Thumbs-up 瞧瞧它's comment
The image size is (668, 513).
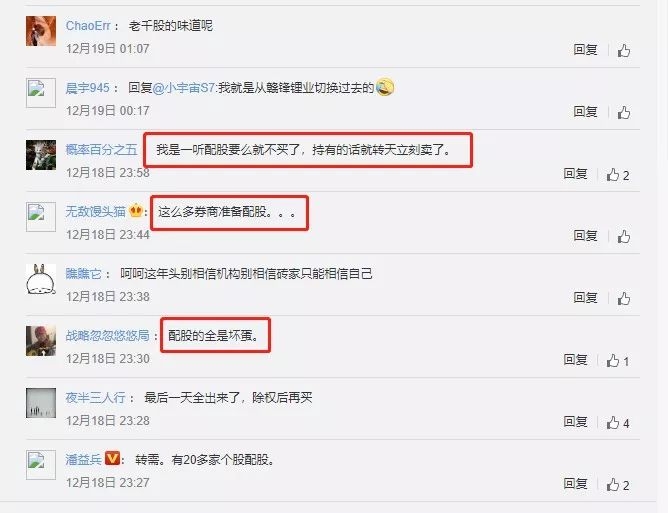pos(624,298)
